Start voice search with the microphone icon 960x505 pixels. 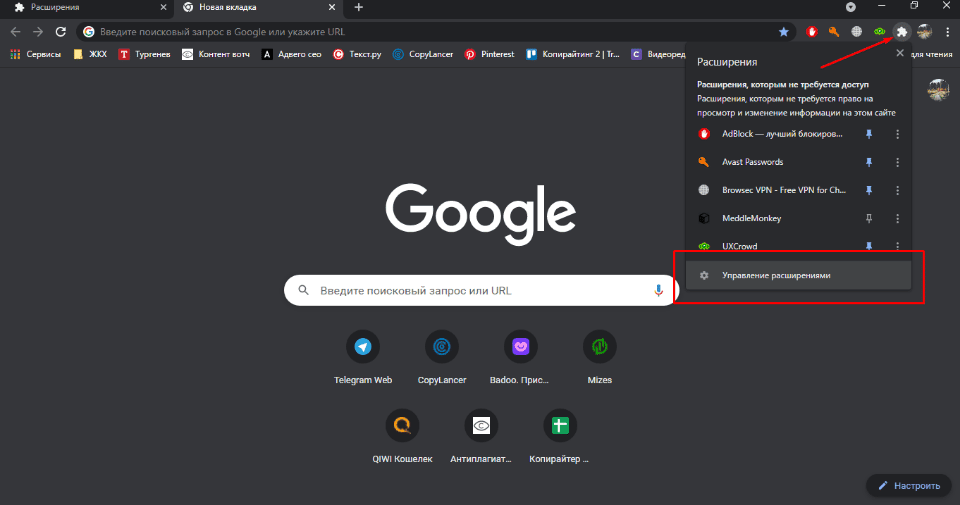[x=659, y=291]
